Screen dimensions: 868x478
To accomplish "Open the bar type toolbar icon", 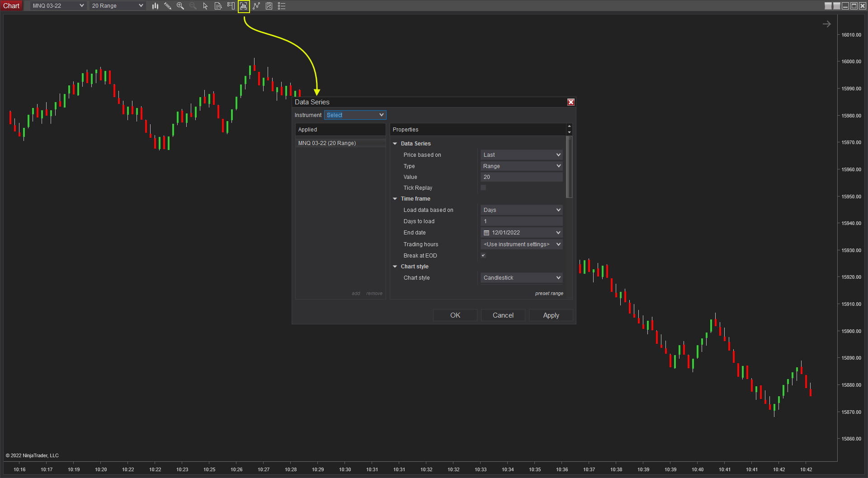I will pyautogui.click(x=155, y=6).
